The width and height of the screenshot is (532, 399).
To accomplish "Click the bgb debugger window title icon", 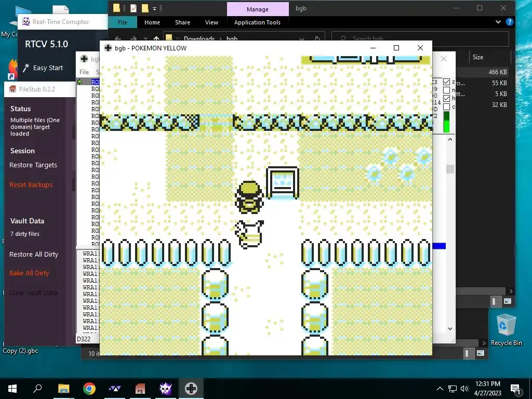I will click(x=84, y=59).
